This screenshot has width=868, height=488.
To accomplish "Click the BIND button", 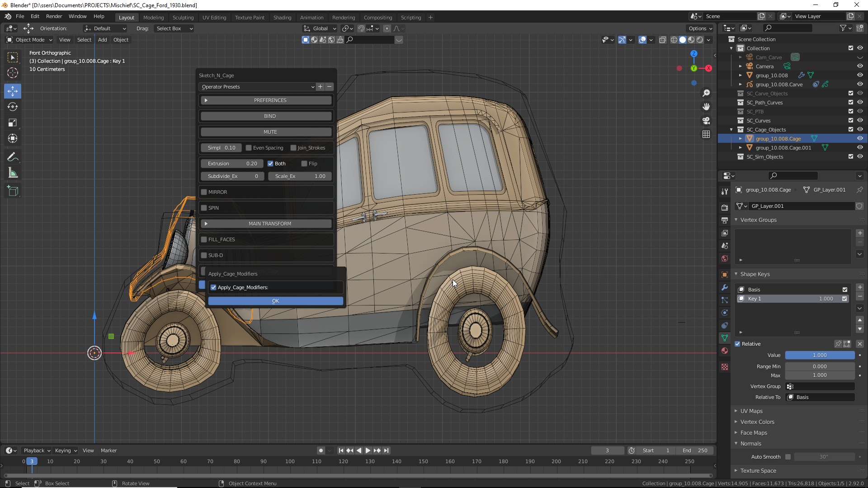I will (x=266, y=116).
